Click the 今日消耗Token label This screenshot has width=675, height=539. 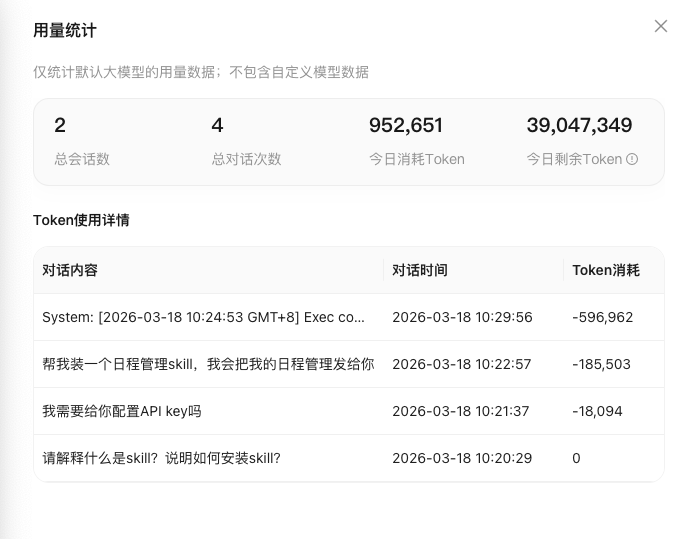tap(416, 159)
